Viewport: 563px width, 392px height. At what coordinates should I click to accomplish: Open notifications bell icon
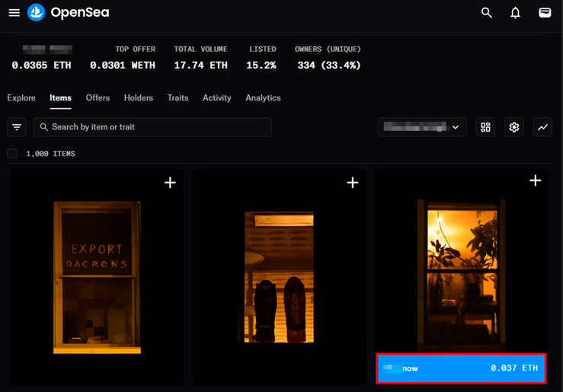(x=515, y=12)
